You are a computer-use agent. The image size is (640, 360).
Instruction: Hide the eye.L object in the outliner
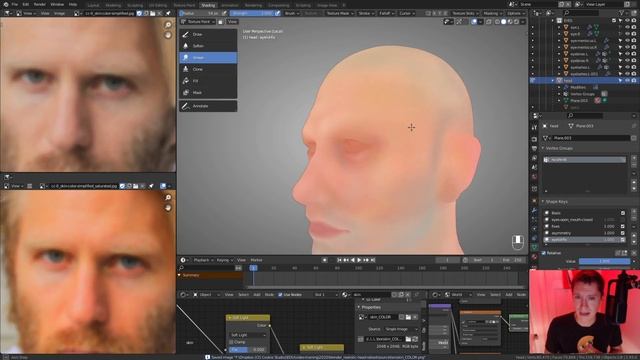(x=627, y=27)
